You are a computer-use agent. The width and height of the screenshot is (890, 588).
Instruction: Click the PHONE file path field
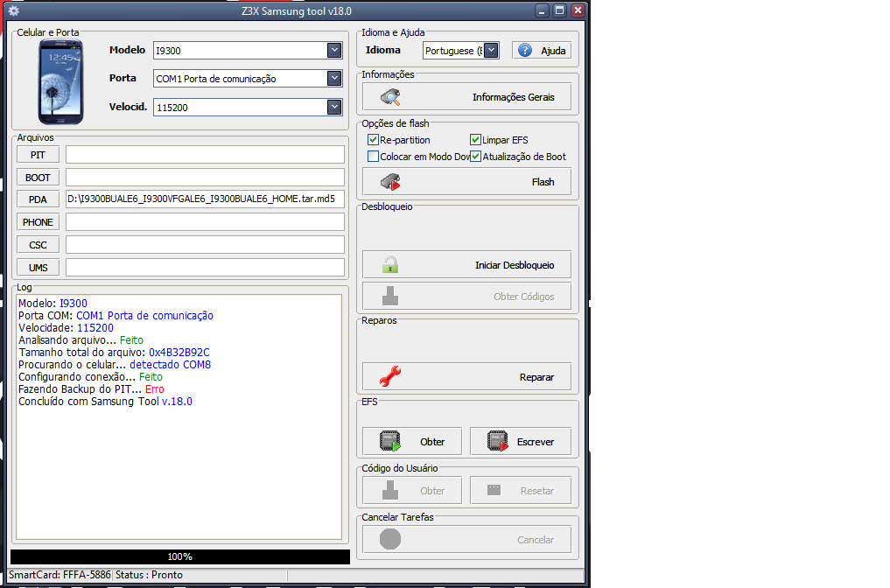click(x=205, y=222)
